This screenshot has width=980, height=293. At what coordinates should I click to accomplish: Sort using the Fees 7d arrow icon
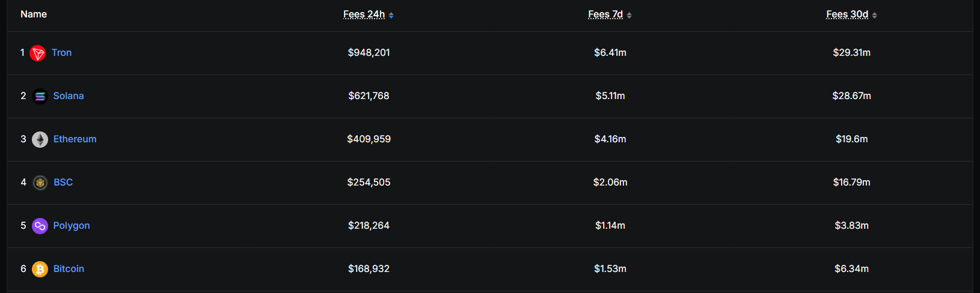coord(629,16)
